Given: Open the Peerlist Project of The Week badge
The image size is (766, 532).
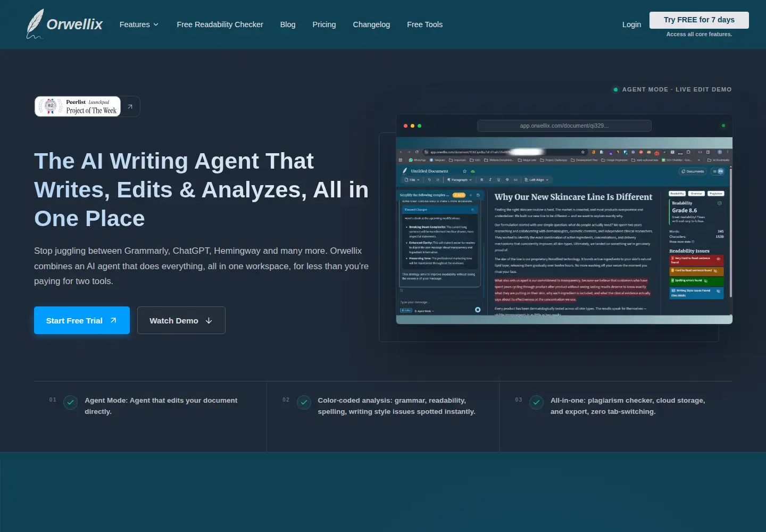Looking at the screenshot, I should pos(78,106).
